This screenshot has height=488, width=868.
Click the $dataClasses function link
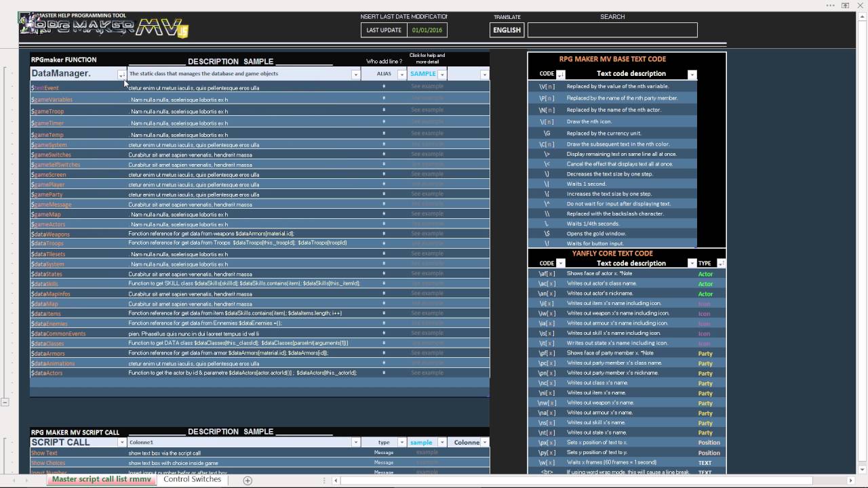click(x=47, y=344)
